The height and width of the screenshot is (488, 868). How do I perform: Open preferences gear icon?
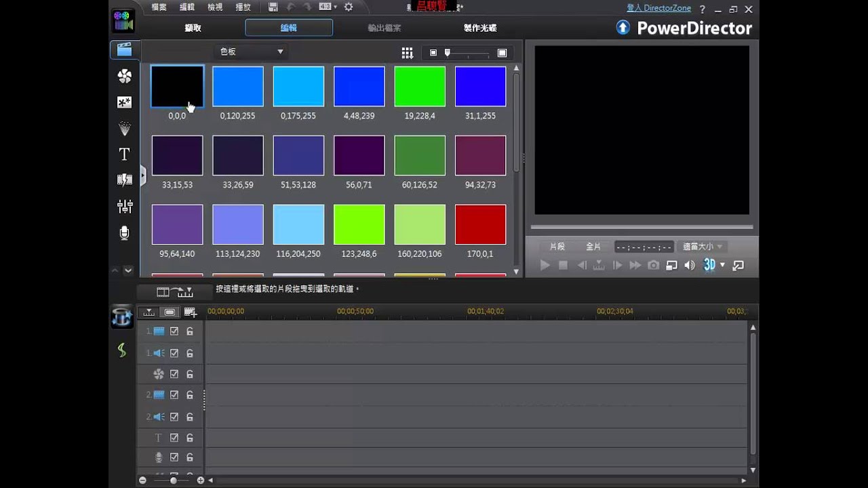[x=349, y=7]
